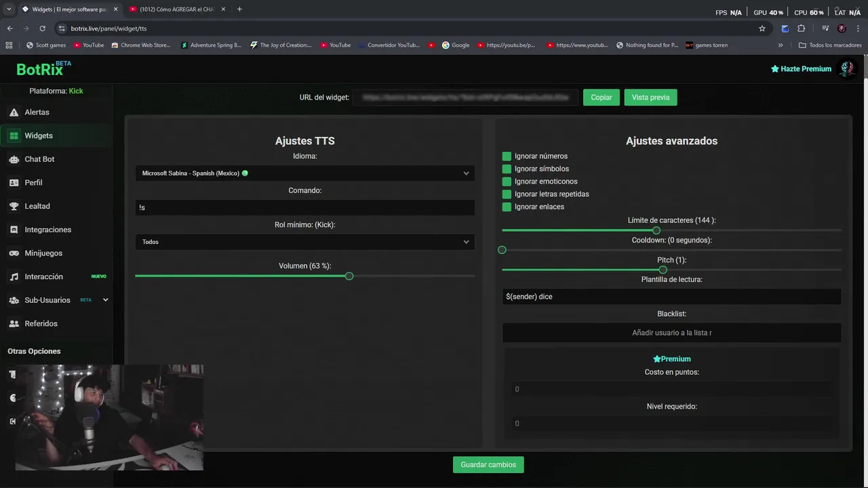Show more bookmarks chevron
This screenshot has width=868, height=488.
point(781,45)
